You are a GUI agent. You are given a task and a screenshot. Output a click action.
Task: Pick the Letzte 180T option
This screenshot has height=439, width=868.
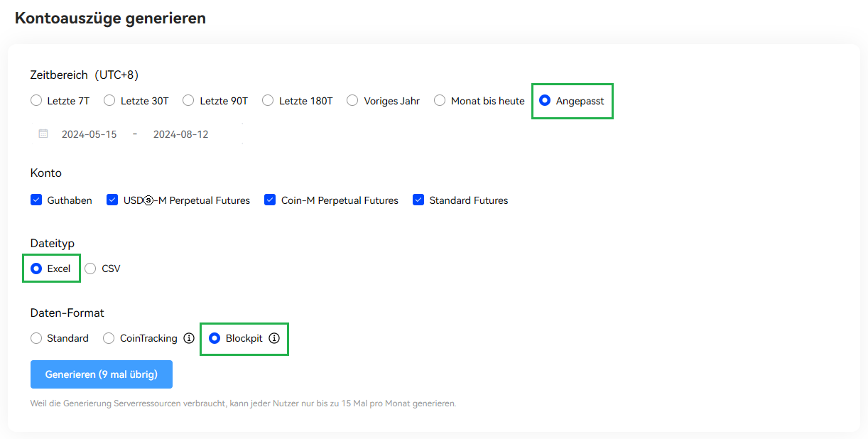(x=268, y=101)
